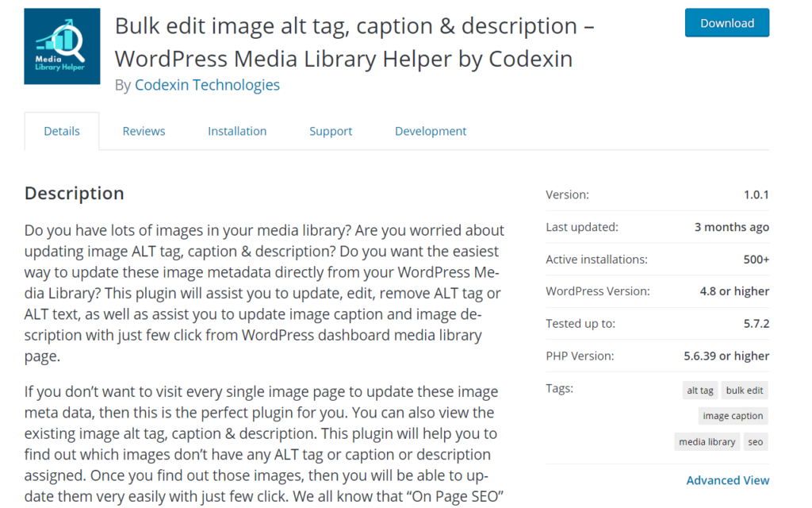Click the 'seo' tag

pyautogui.click(x=755, y=441)
